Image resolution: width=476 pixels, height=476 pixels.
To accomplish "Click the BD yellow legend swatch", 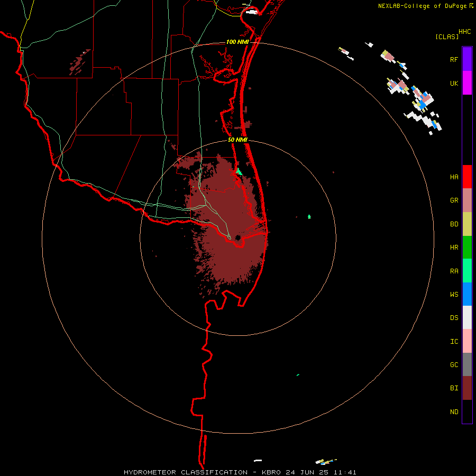I will coord(467,224).
